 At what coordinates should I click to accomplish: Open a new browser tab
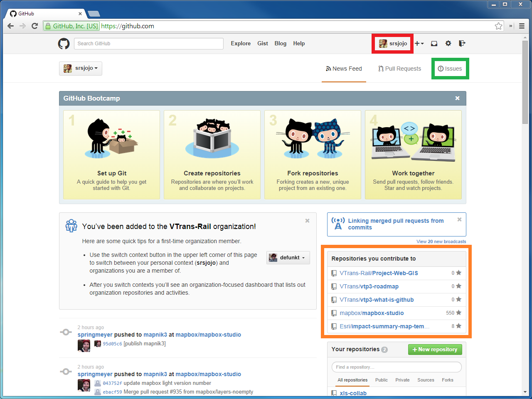point(94,14)
